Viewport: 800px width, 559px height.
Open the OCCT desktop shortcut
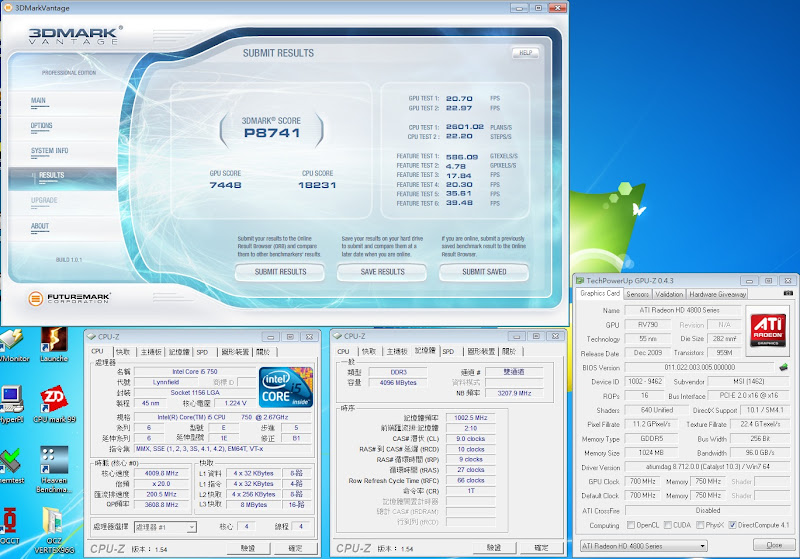click(10, 525)
